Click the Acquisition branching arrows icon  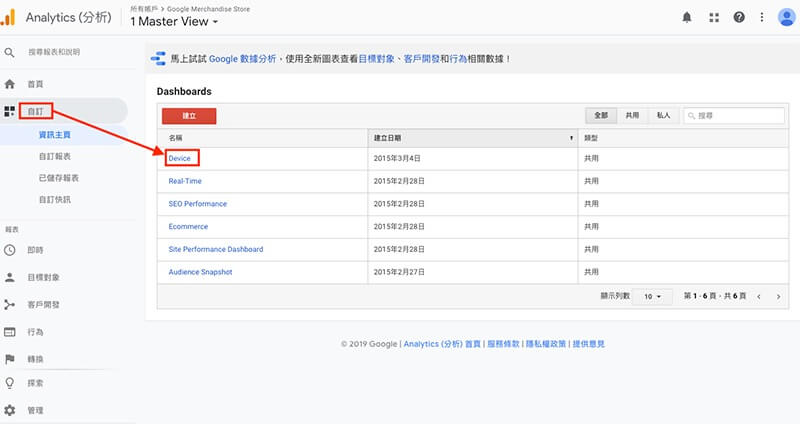point(9,305)
